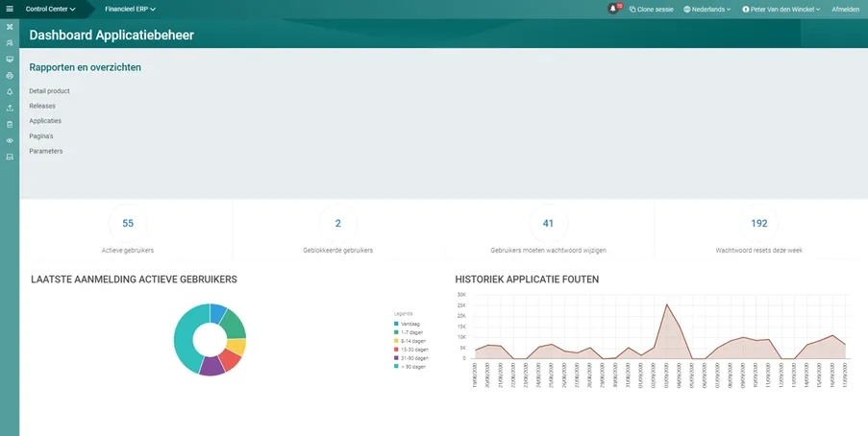The height and width of the screenshot is (436, 868).
Task: Click the bell icon in left sidebar
Action: pyautogui.click(x=10, y=91)
